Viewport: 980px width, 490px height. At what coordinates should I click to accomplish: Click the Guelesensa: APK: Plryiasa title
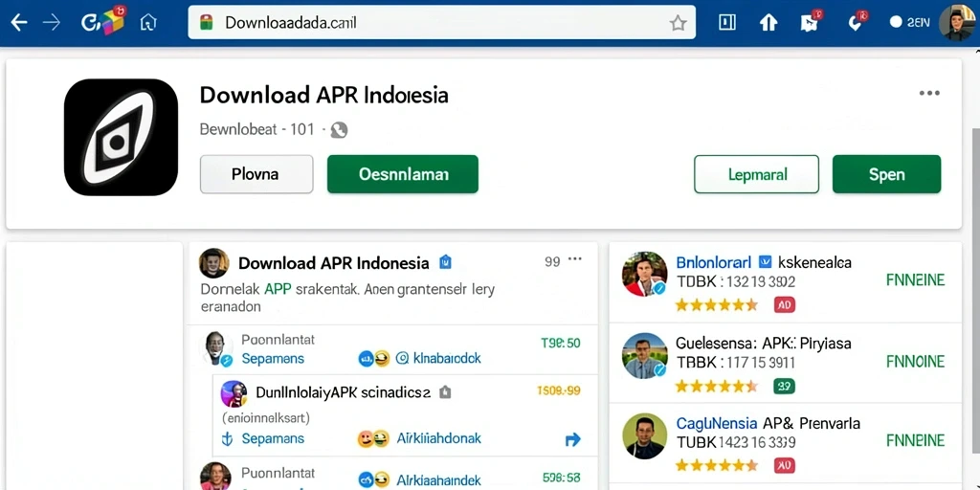point(764,344)
